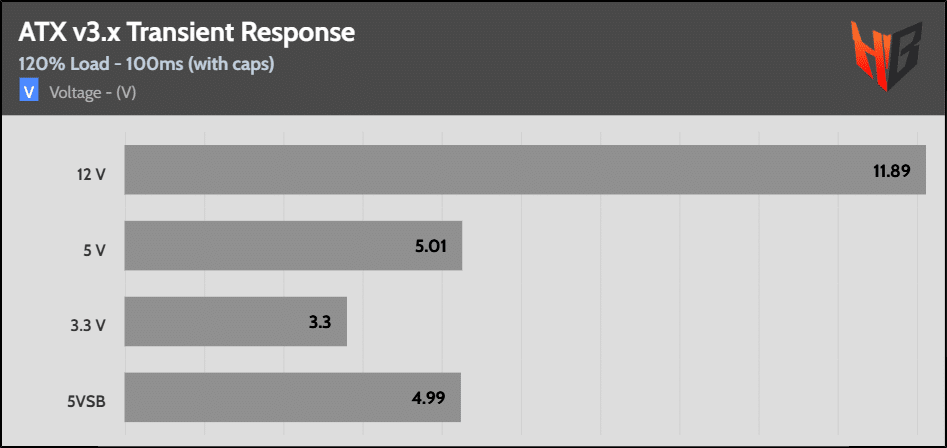Select the 3.3 V bar near its left end
The image size is (947, 448).
(x=160, y=322)
